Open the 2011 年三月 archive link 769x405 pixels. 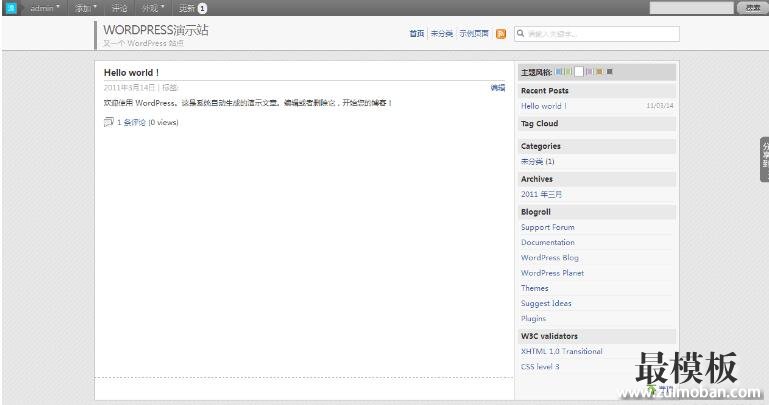541,194
